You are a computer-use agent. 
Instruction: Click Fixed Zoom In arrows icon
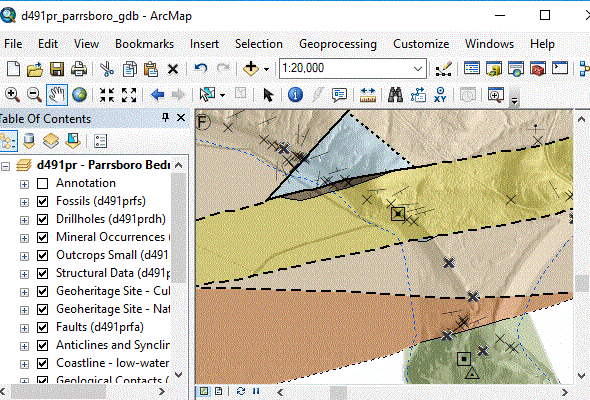[x=107, y=95]
